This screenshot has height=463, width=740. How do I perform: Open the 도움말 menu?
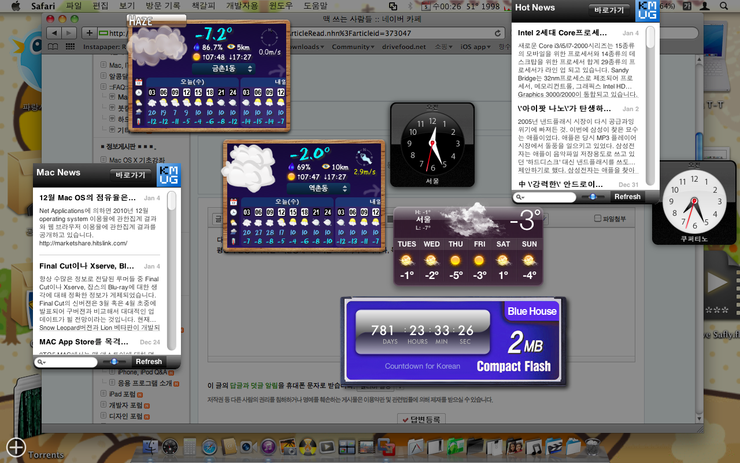click(315, 6)
